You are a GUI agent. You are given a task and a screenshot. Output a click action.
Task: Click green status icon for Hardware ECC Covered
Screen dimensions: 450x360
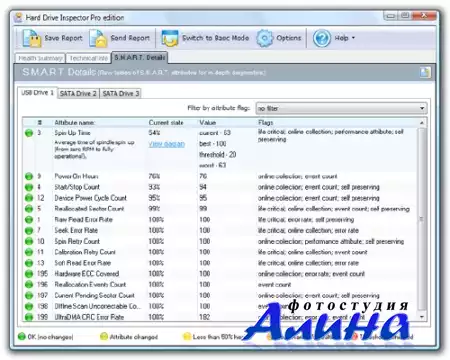29,274
